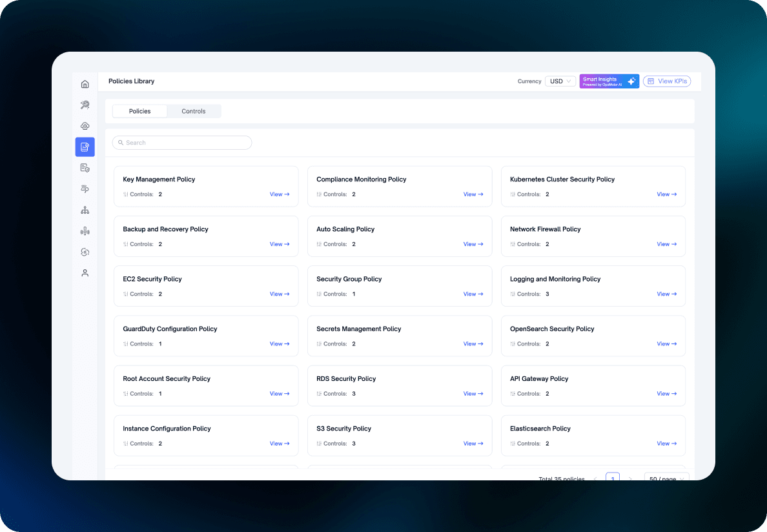Click the controls icon on Kubernetes Cluster Security Policy
The image size is (767, 532).
point(513,194)
